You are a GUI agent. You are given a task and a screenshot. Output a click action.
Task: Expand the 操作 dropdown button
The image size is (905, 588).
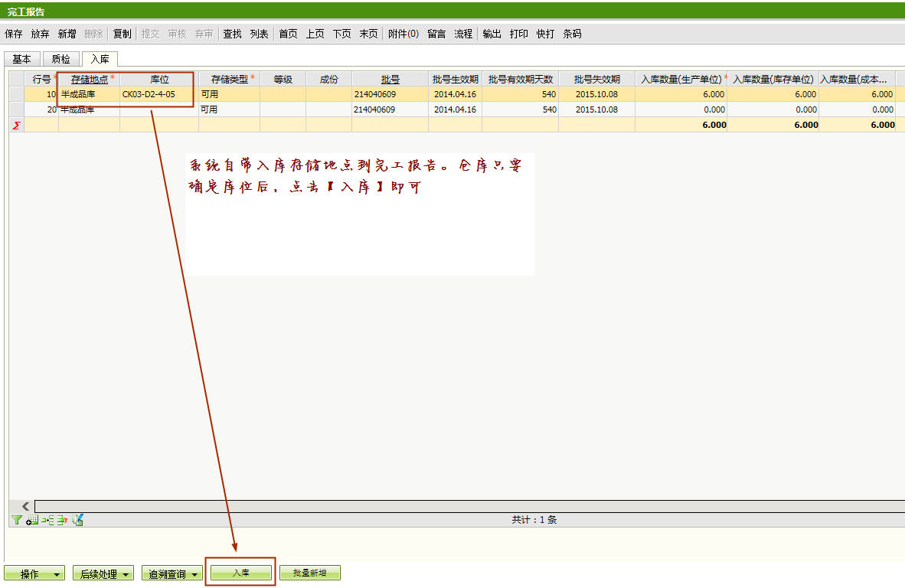(34, 573)
